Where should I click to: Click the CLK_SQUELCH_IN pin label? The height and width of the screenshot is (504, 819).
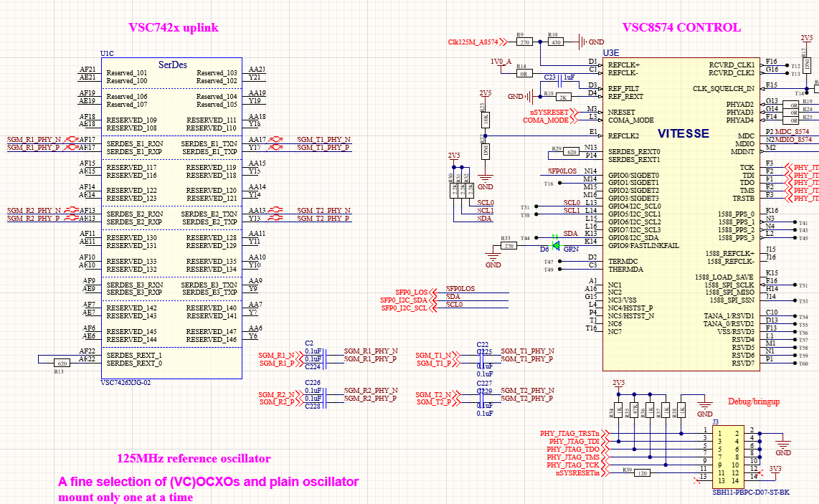pyautogui.click(x=724, y=89)
